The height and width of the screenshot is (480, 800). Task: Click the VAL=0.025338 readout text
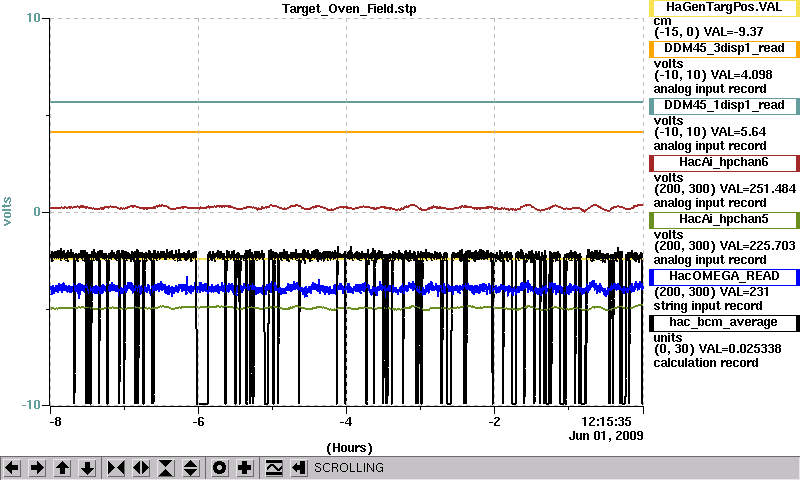(x=740, y=349)
